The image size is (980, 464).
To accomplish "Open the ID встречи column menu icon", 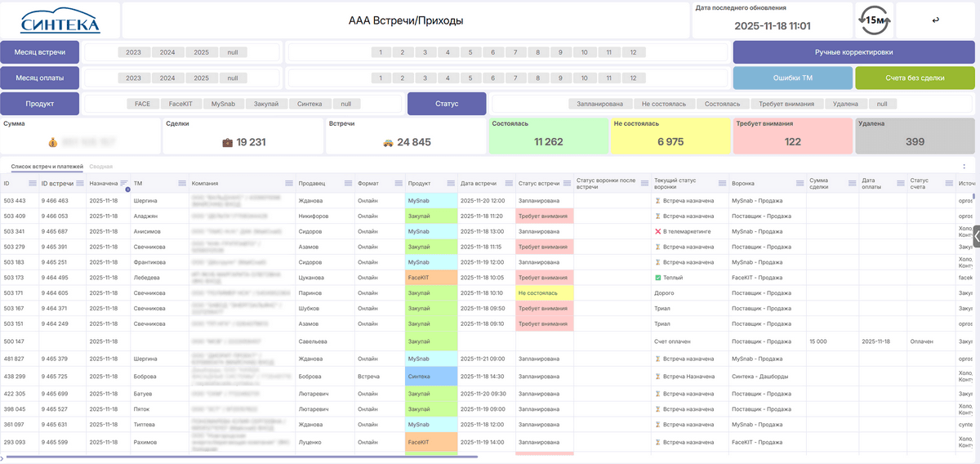I will pyautogui.click(x=80, y=183).
